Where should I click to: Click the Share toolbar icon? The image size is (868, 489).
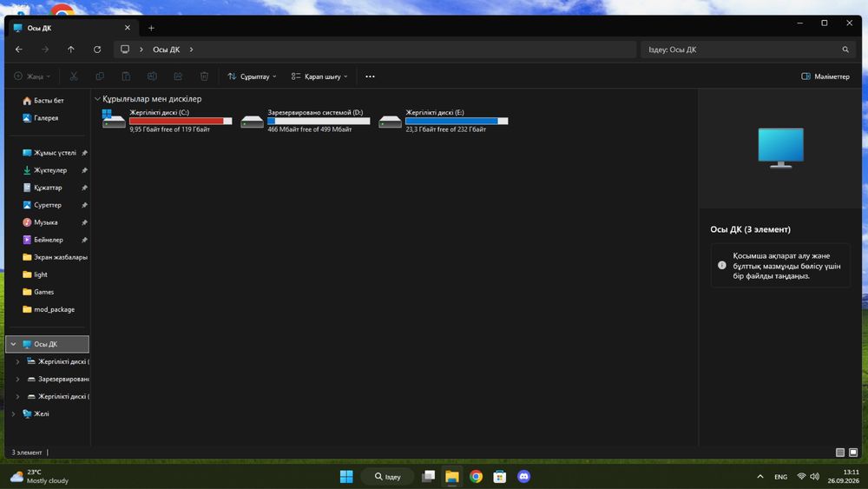click(178, 76)
